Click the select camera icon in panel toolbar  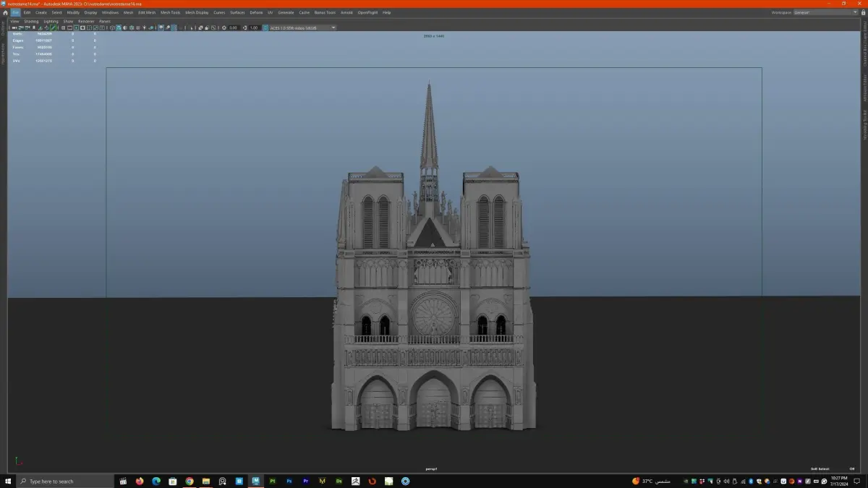pos(14,27)
